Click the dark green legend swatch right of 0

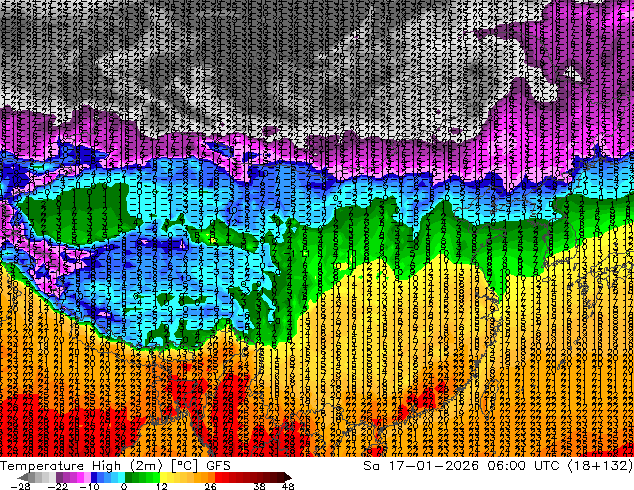point(129,477)
